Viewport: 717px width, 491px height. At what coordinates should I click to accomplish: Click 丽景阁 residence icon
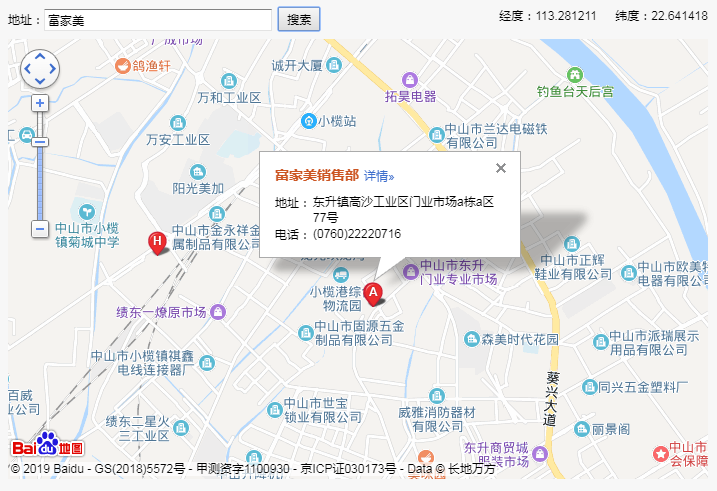(x=582, y=429)
